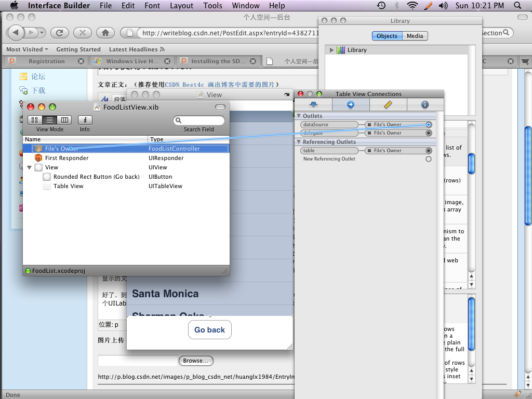
Task: Click the dataSource outlet connection circle
Action: [x=429, y=125]
